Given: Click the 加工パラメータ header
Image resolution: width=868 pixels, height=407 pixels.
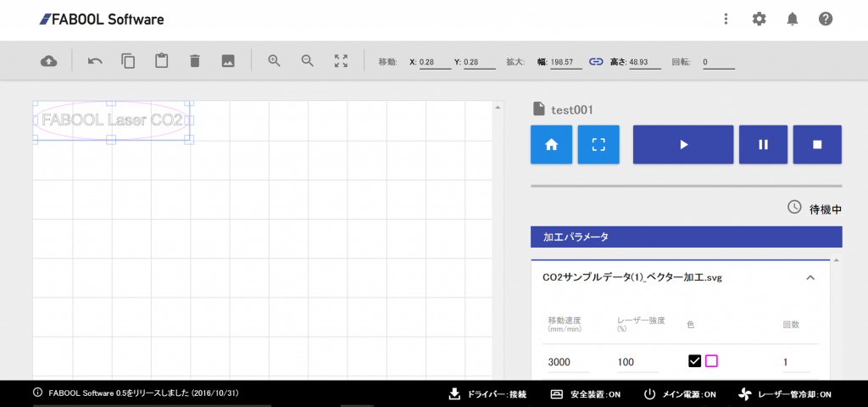Looking at the screenshot, I should pos(687,237).
